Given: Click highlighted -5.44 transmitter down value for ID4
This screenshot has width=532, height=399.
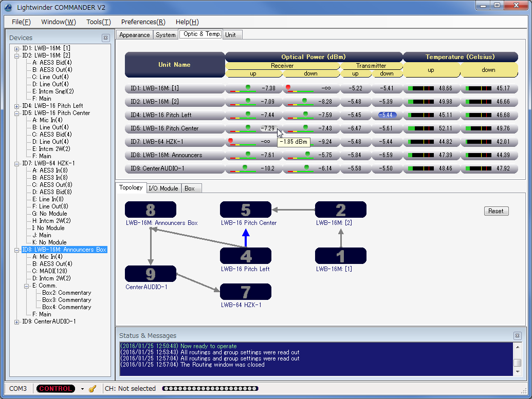Looking at the screenshot, I should pos(388,115).
